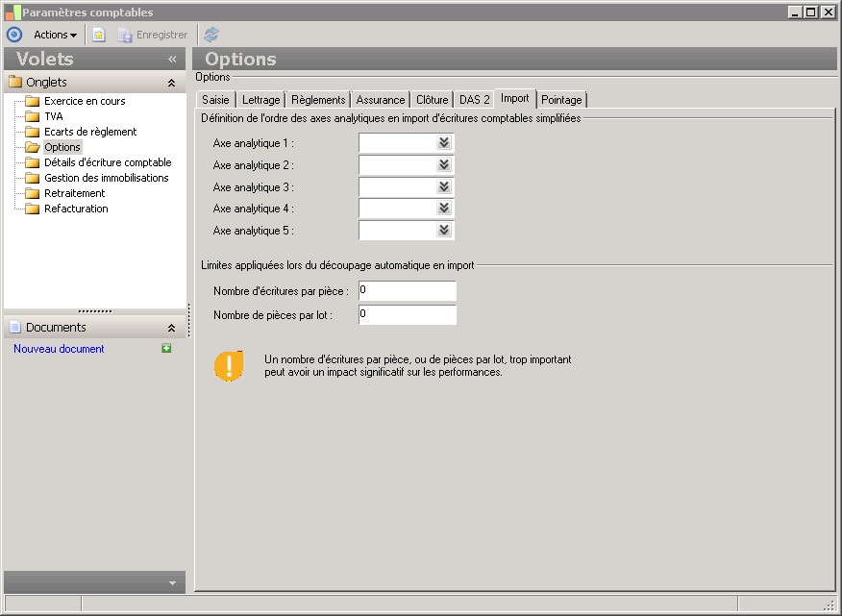Collapse the Documents section
The height and width of the screenshot is (616, 842).
point(171,328)
